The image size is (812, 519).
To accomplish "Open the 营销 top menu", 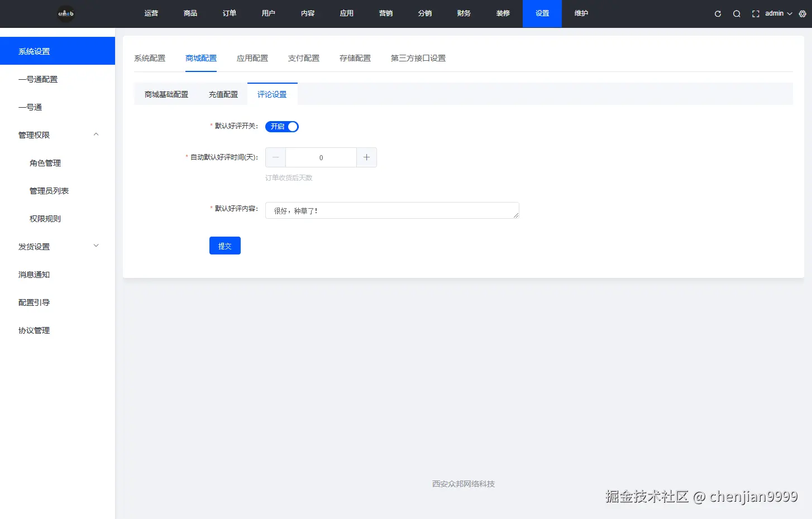I will click(x=386, y=13).
